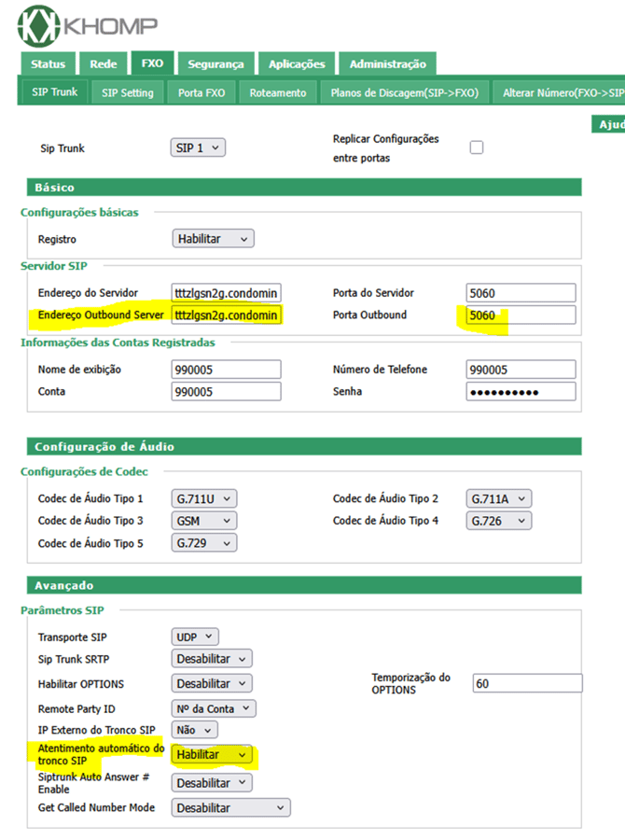Screen dimensions: 625x840
Task: Go to the Administração tab
Action: point(387,64)
